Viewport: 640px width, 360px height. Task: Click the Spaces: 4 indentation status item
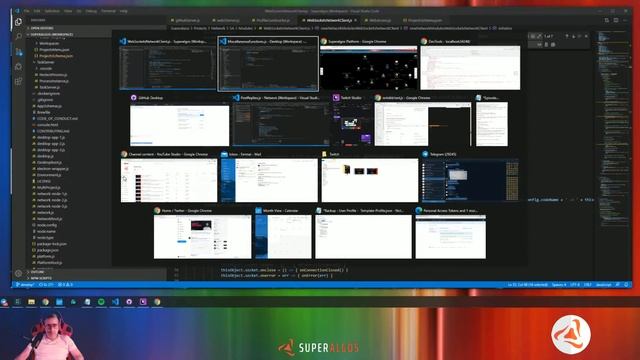coord(559,284)
